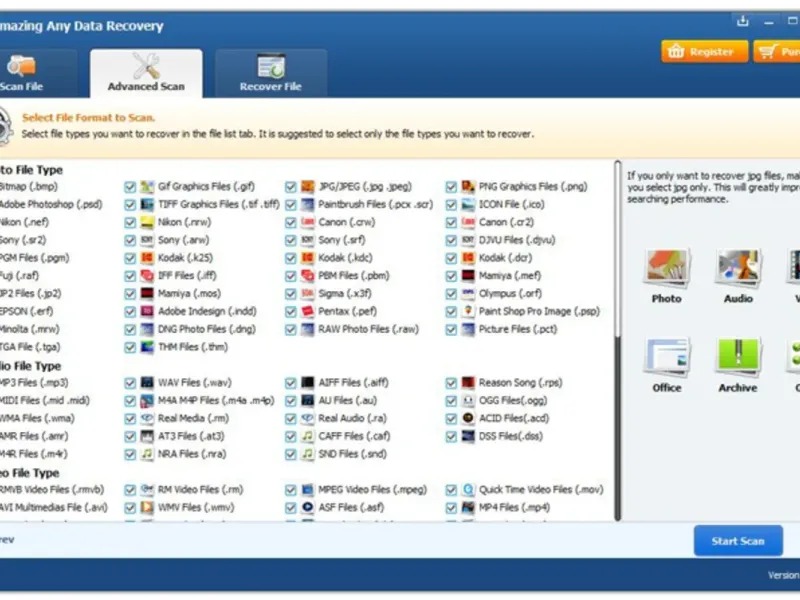This screenshot has width=800, height=600.
Task: Click the 'NRA Files (.nra)' label
Action: pos(192,454)
